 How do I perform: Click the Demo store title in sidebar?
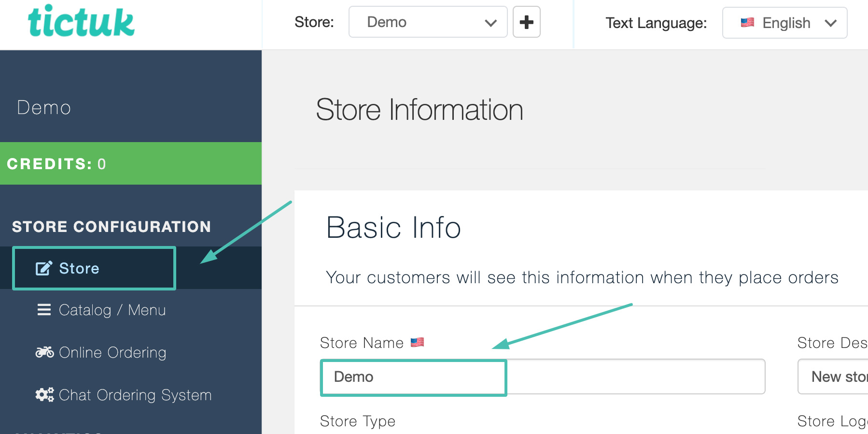click(x=44, y=107)
